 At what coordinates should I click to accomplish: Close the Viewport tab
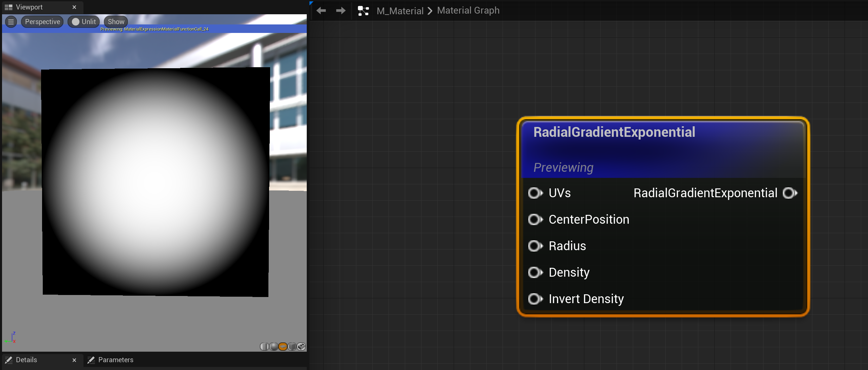[x=74, y=7]
